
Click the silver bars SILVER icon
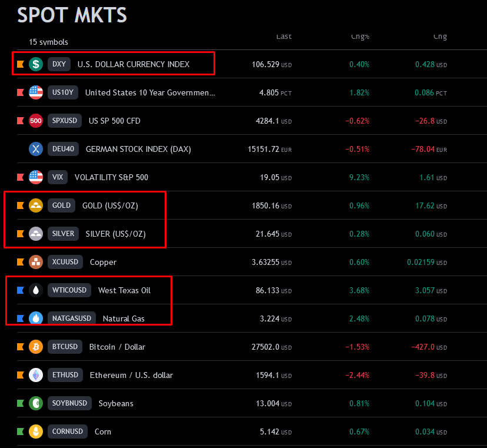click(x=36, y=234)
